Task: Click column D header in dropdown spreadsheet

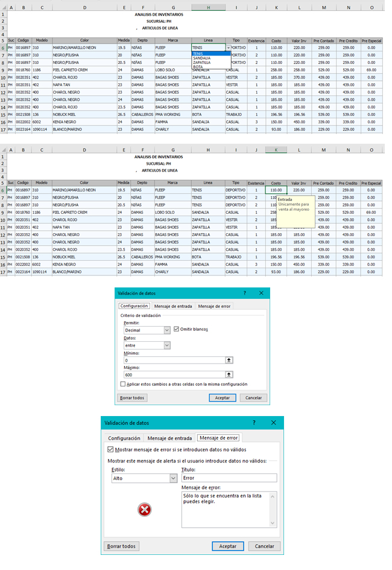Action: coord(84,7)
